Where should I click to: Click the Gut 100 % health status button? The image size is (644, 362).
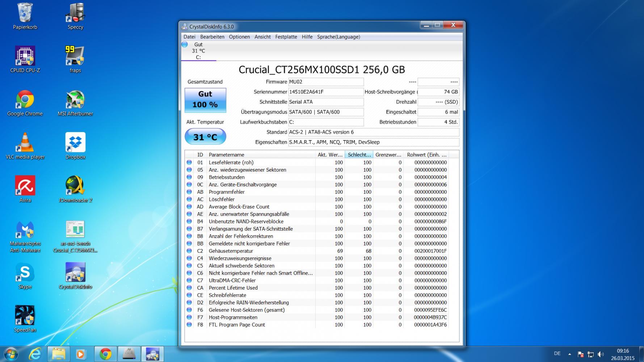tap(205, 100)
